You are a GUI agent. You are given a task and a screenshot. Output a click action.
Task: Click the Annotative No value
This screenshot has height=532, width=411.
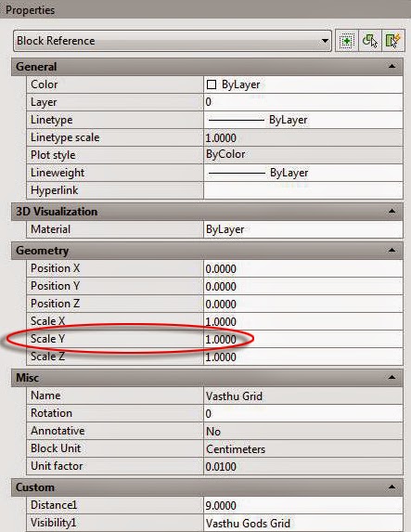point(303,431)
